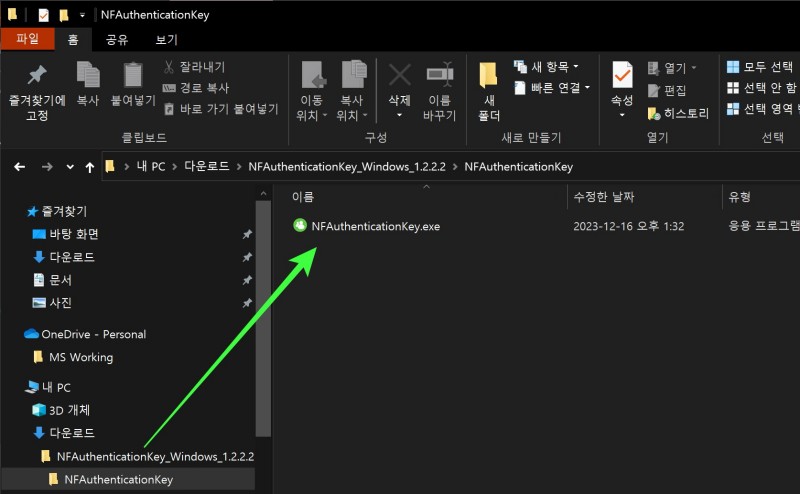Click NFAuthenticationKey_Windows_1.2.2.2 in address bar

(347, 167)
